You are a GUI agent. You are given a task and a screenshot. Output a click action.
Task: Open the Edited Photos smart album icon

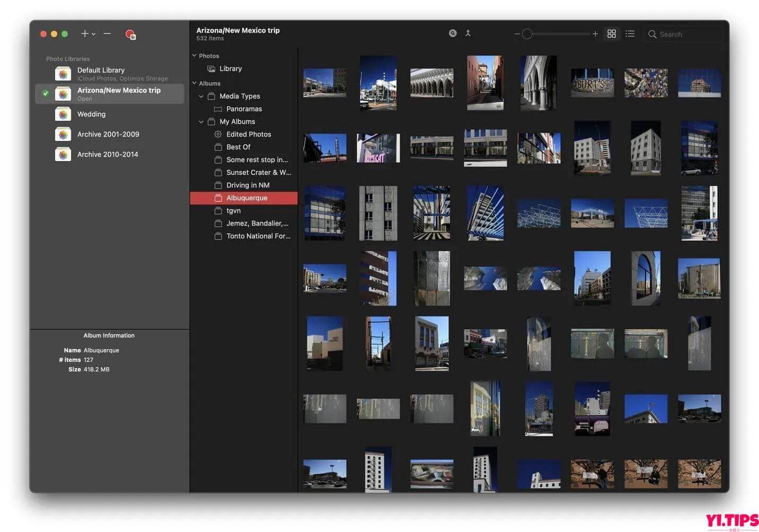pos(218,134)
